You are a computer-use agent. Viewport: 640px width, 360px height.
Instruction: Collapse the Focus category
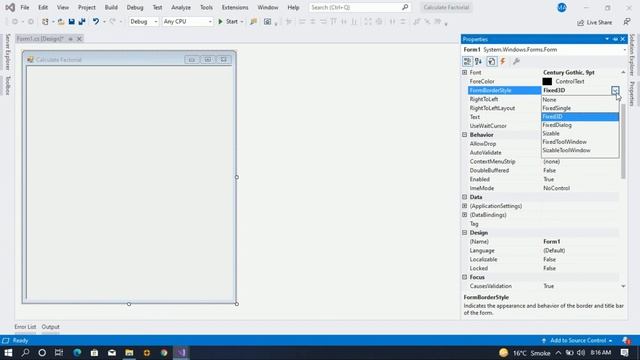[464, 277]
